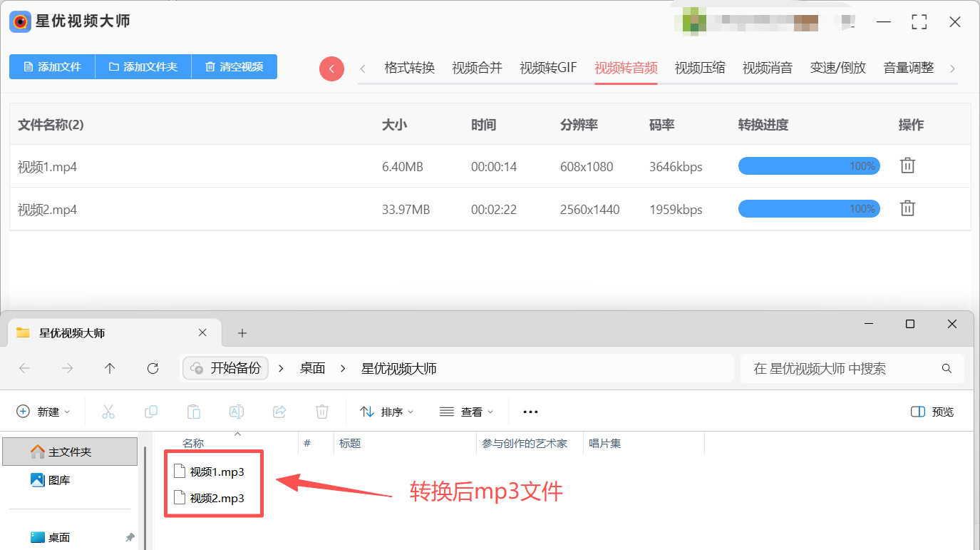Click the 3646kbps bitrate value

pos(676,167)
